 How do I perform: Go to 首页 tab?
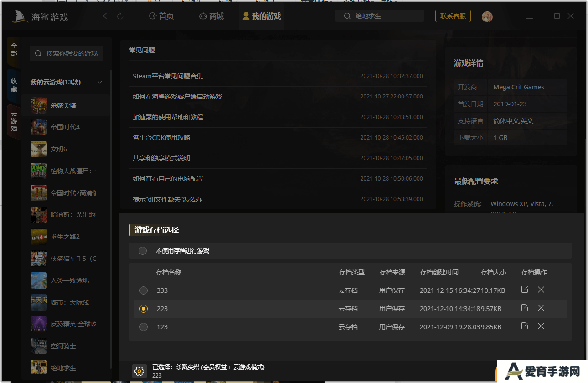(x=161, y=16)
